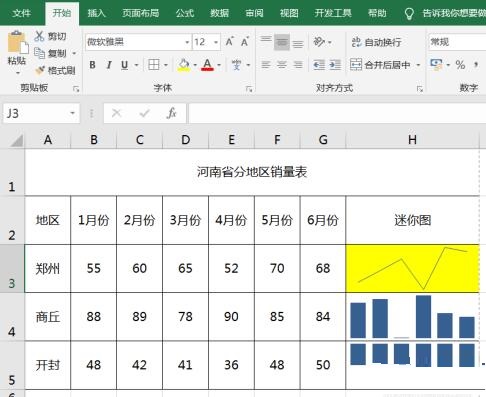Center text horizontally
Image resolution: width=486 pixels, height=397 pixels.
pos(282,65)
